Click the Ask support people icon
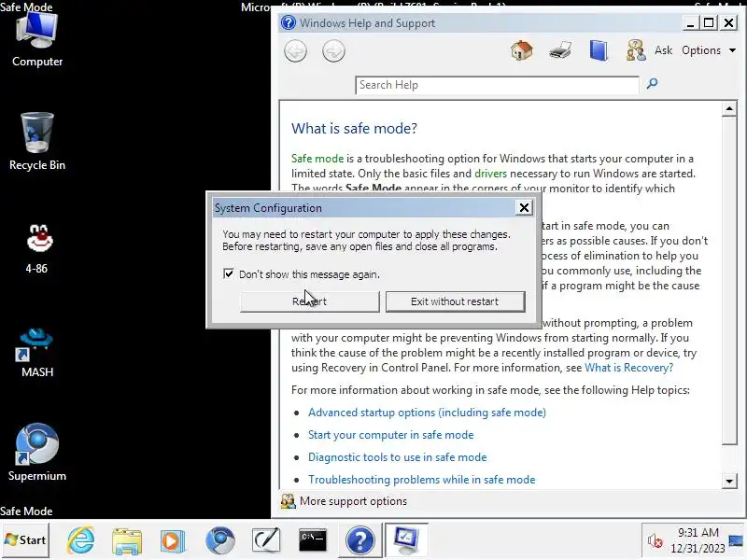The image size is (747, 560). coord(636,50)
